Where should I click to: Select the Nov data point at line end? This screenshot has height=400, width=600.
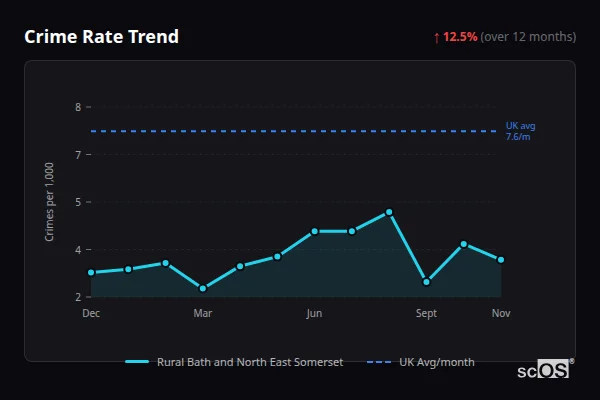pyautogui.click(x=501, y=260)
